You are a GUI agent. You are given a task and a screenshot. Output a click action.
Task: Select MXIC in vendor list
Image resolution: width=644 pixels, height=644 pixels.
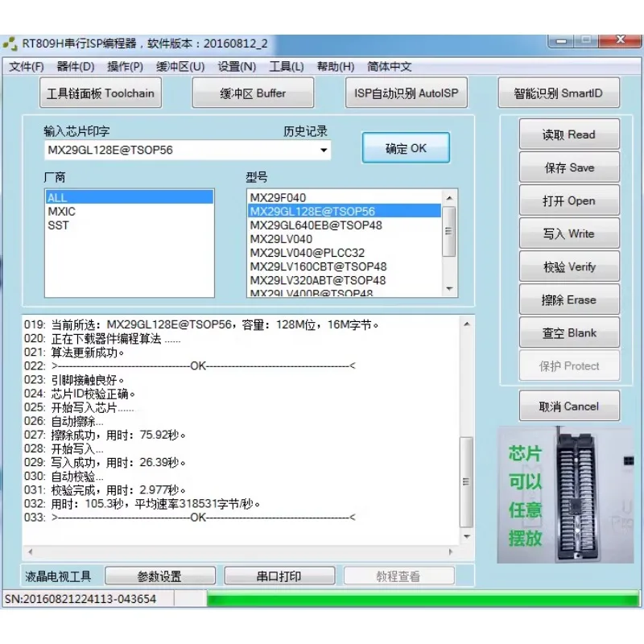(130, 212)
